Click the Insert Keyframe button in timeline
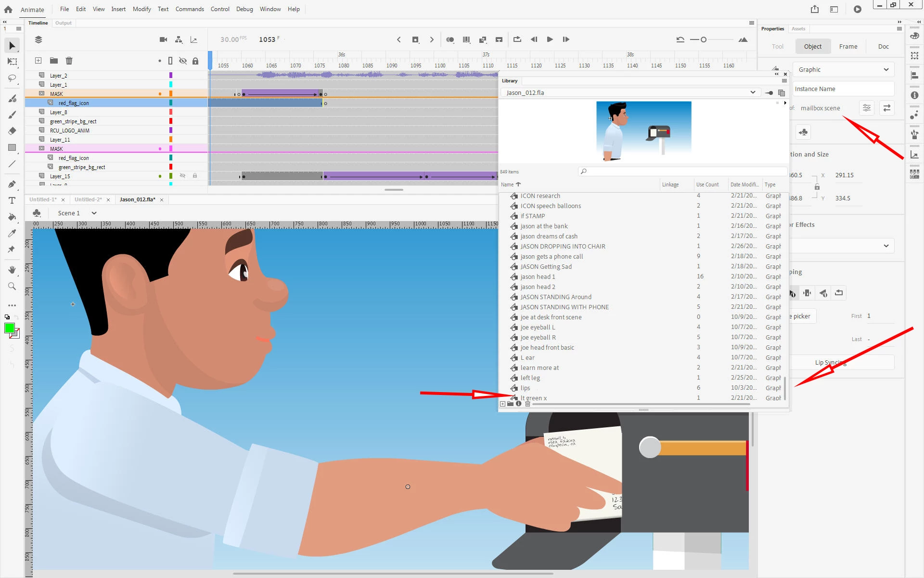Image resolution: width=924 pixels, height=578 pixels. point(415,39)
